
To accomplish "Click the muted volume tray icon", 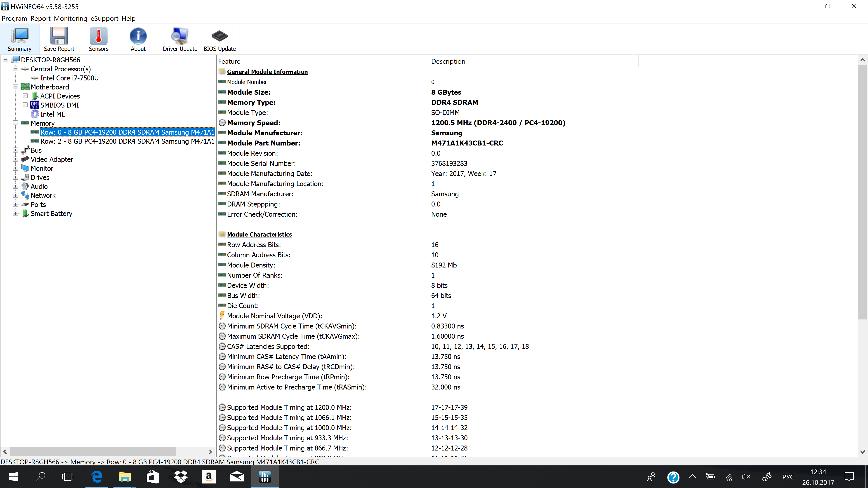I will point(746,476).
